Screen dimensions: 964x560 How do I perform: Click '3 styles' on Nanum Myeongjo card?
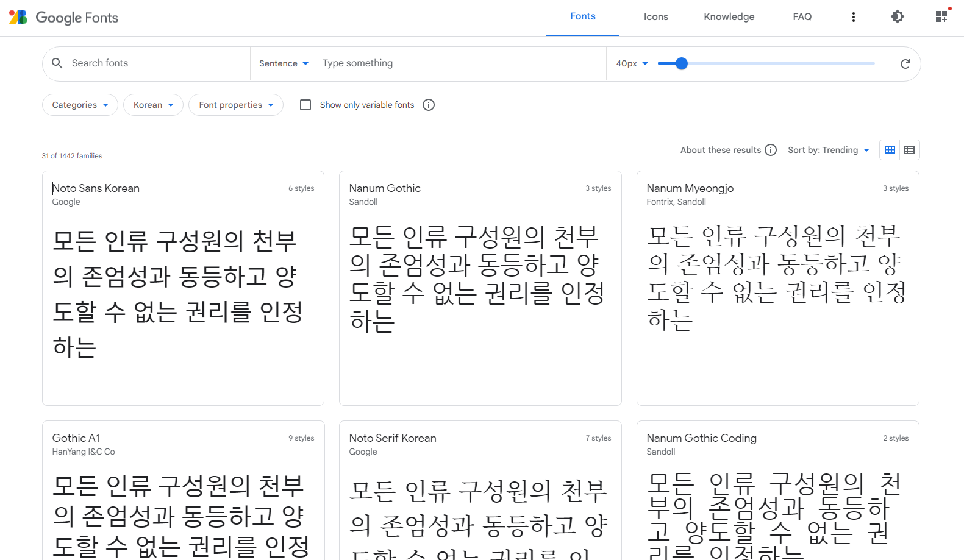[x=896, y=188]
